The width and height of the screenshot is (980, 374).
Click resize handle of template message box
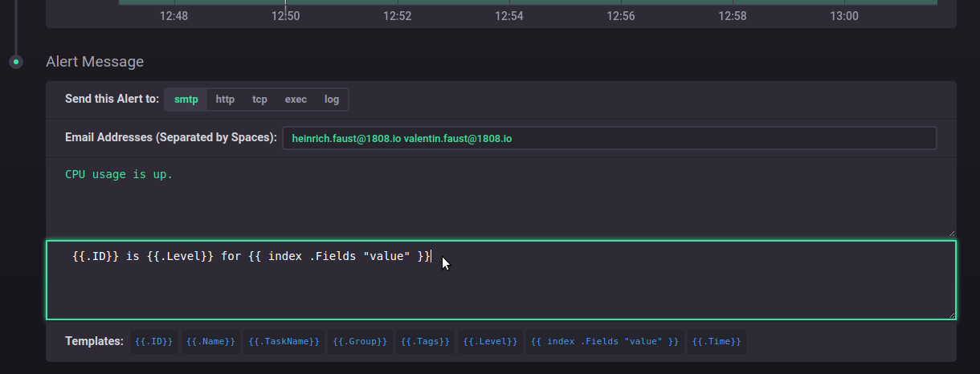point(952,315)
